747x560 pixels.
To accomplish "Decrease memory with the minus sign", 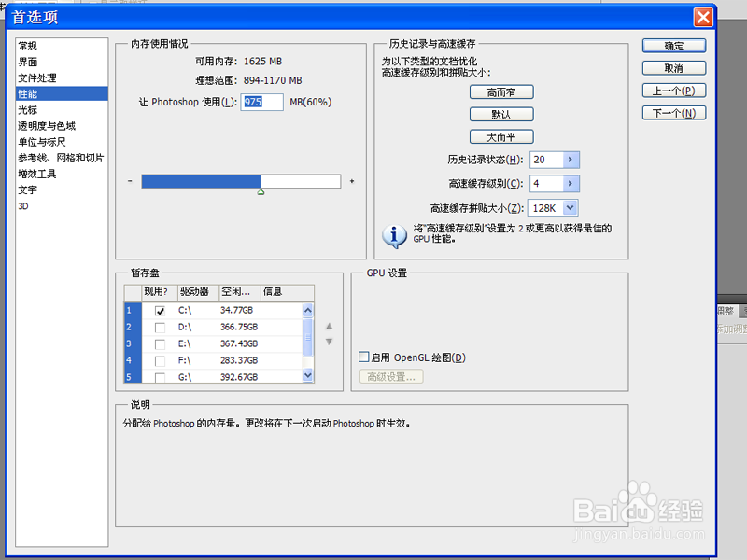I will coord(130,181).
